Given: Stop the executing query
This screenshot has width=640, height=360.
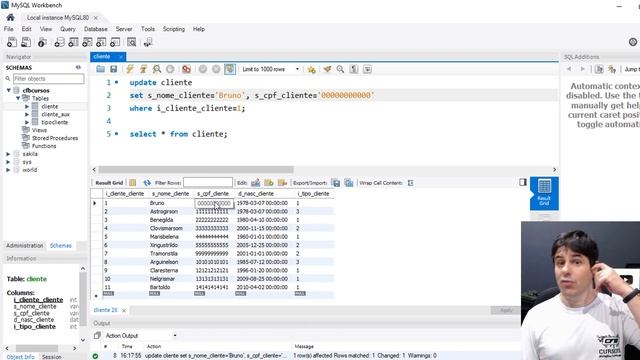Looking at the screenshot, I should pyautogui.click(x=170, y=69).
